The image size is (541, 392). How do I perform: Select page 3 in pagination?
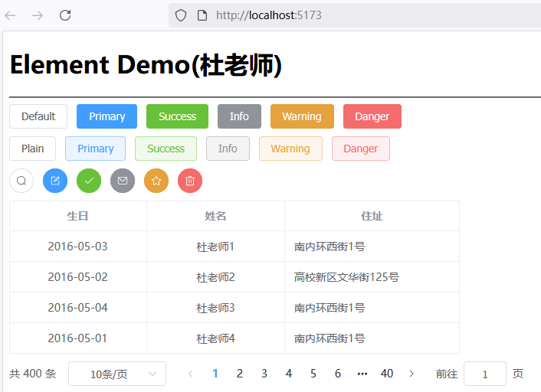click(x=264, y=374)
